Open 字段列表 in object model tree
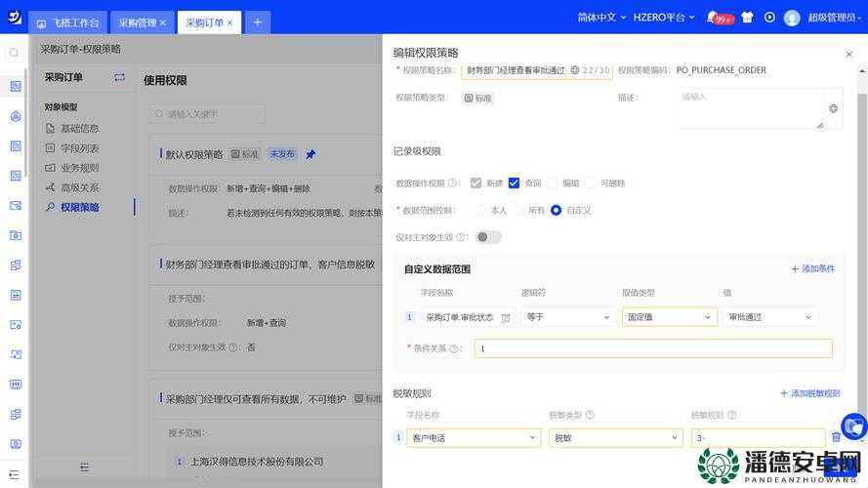The height and width of the screenshot is (488, 868). (x=80, y=148)
